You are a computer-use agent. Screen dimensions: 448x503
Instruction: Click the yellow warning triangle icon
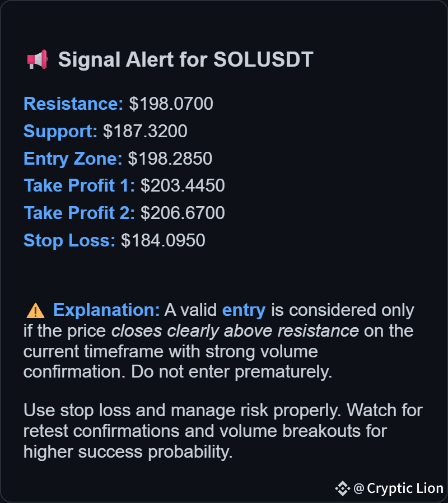[35, 310]
